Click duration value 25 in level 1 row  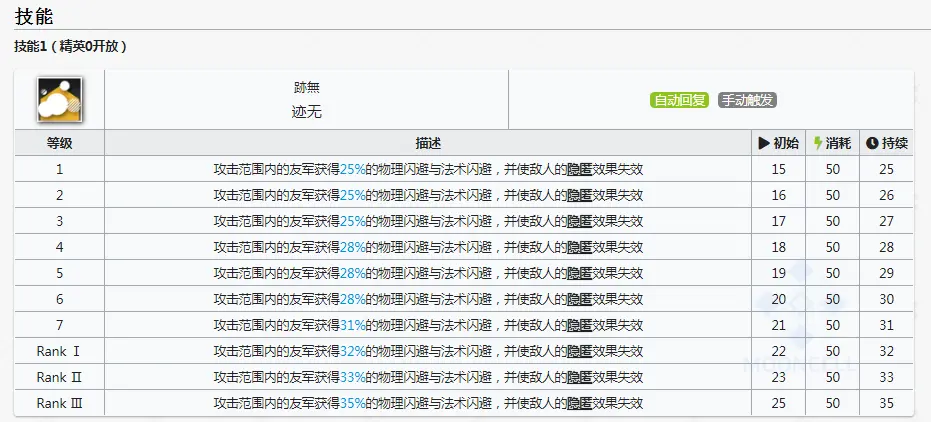pos(886,169)
